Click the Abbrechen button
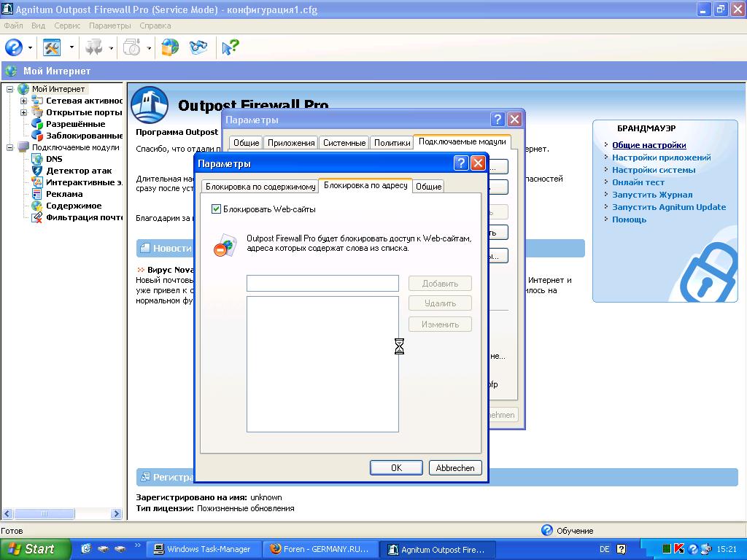747x560 pixels. click(455, 467)
